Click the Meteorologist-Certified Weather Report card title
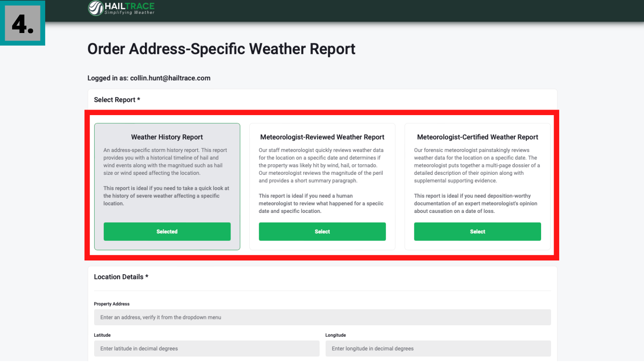Screen dimensions: 644x363 pos(478,137)
